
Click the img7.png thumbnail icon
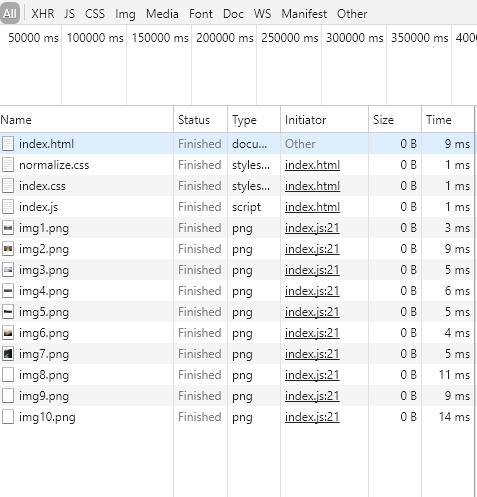click(8, 354)
